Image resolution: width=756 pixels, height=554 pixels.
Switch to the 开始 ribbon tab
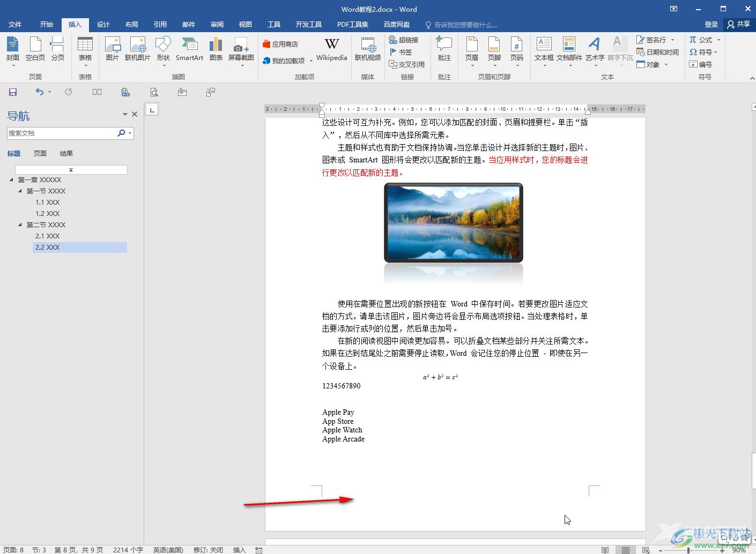pyautogui.click(x=47, y=25)
